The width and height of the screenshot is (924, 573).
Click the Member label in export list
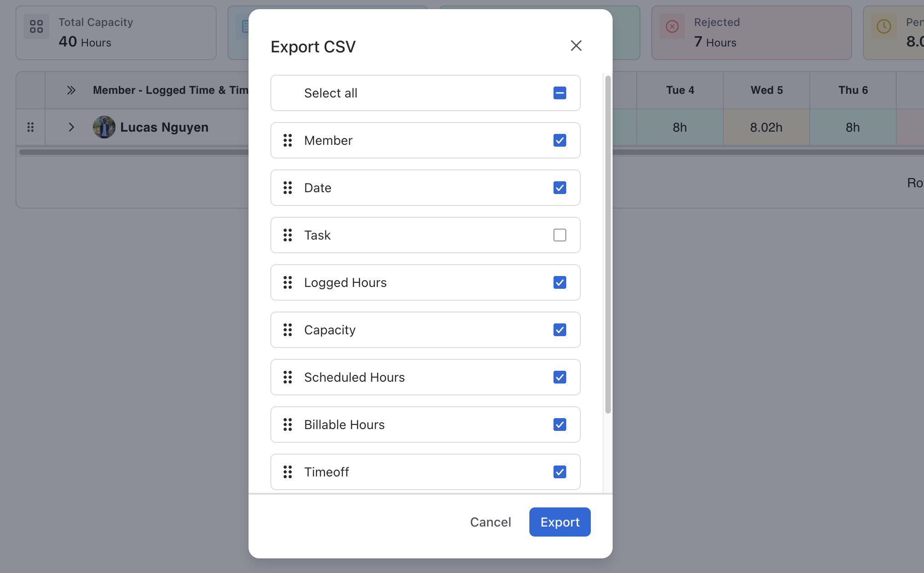pos(328,140)
